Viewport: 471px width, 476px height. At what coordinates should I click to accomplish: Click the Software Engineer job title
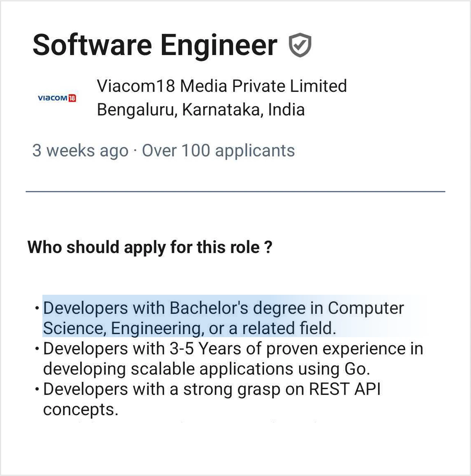pos(155,45)
